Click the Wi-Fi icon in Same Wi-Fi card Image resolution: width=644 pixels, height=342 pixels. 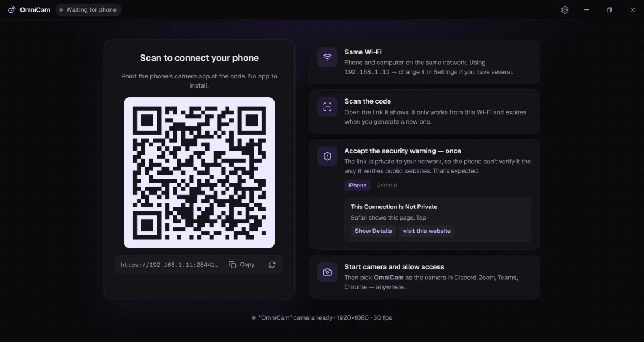point(327,57)
